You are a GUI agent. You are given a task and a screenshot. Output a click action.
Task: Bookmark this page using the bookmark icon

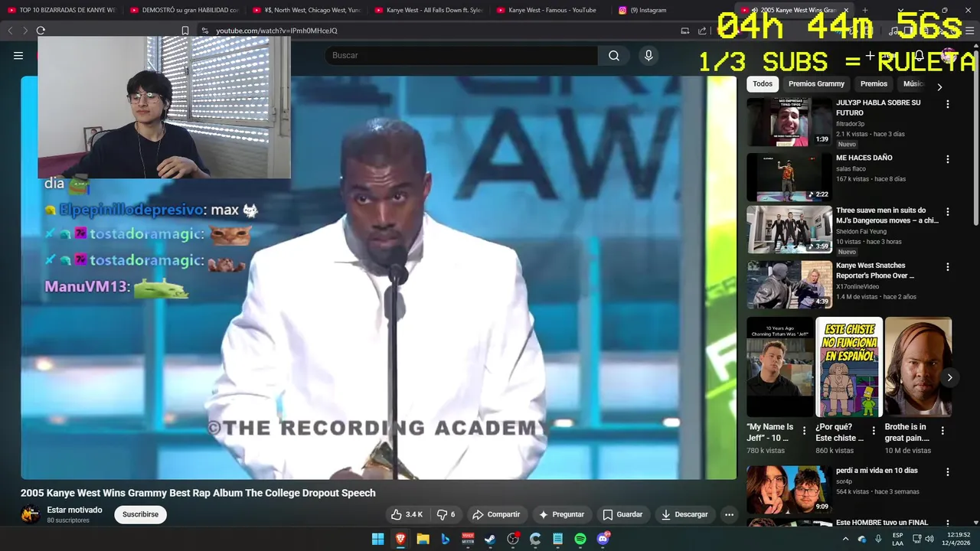click(x=185, y=31)
